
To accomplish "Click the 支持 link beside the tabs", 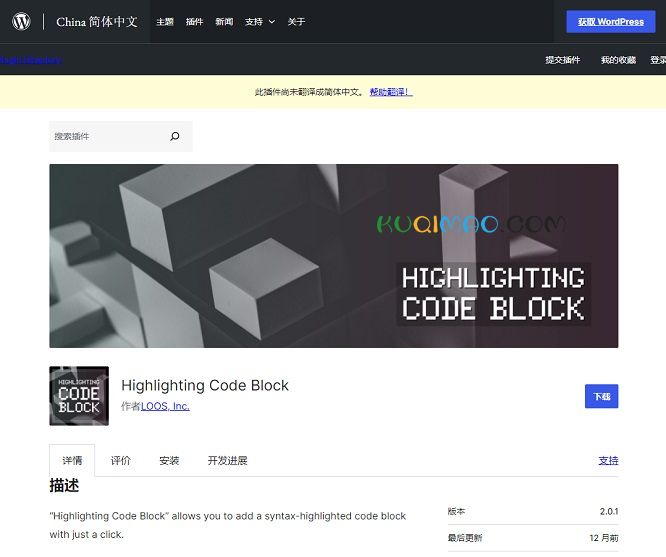I will 608,461.
